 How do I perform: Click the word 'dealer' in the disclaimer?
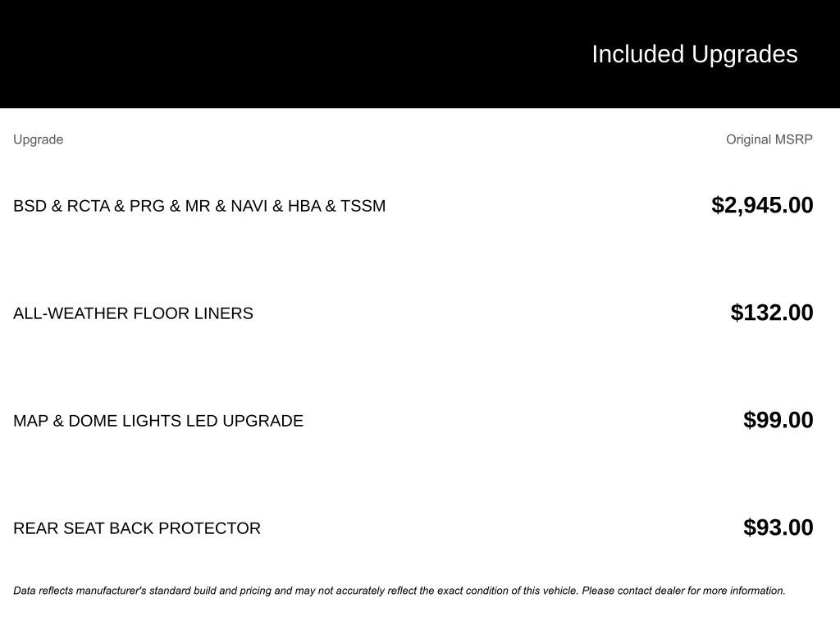point(669,591)
